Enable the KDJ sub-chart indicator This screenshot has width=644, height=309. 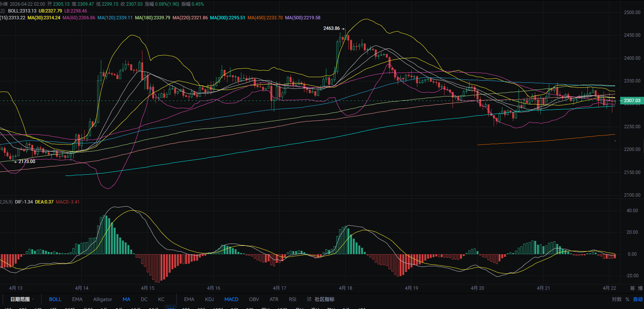pyautogui.click(x=209, y=299)
